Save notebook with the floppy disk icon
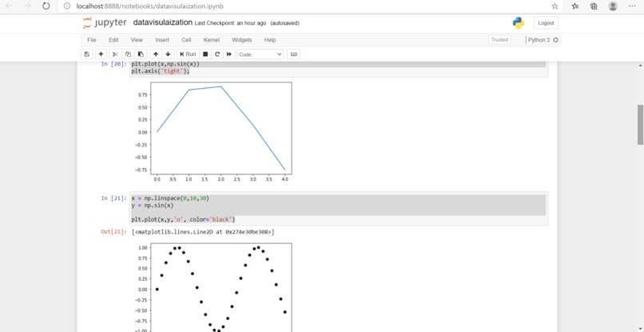Screen dimensions: 644x332 86,54
